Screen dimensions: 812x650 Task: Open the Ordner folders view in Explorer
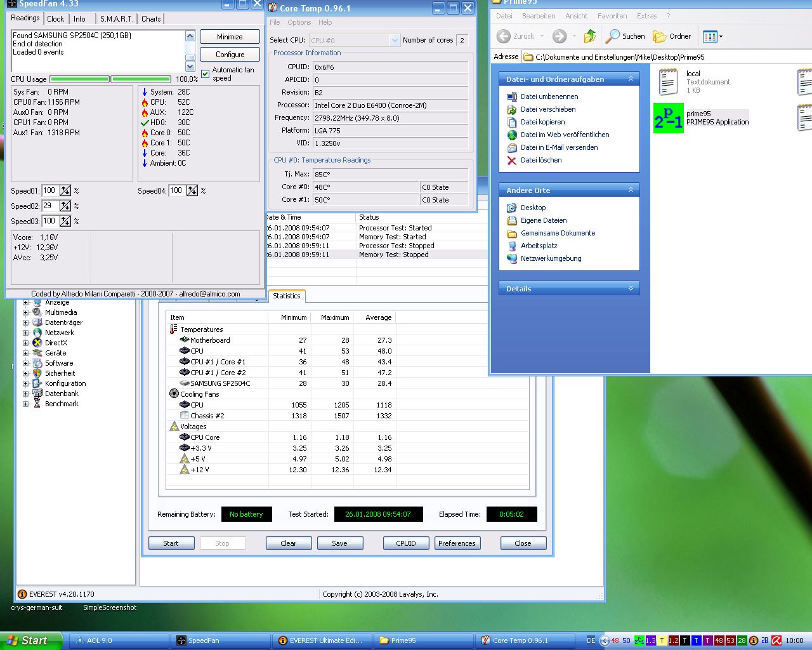pyautogui.click(x=672, y=36)
